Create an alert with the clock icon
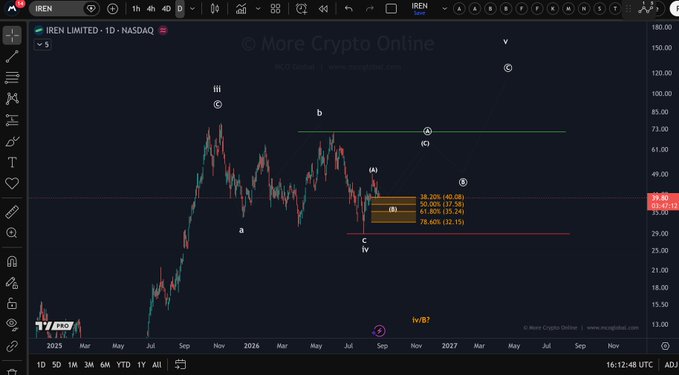679x375 pixels. point(301,9)
